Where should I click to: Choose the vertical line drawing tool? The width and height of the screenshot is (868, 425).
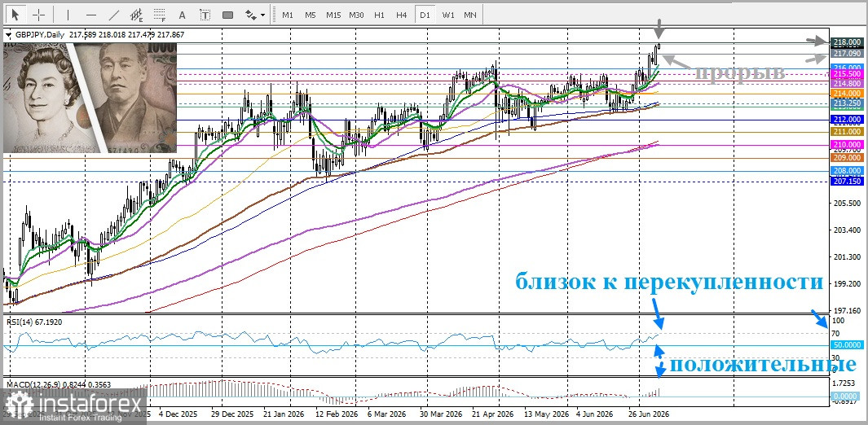click(68, 15)
